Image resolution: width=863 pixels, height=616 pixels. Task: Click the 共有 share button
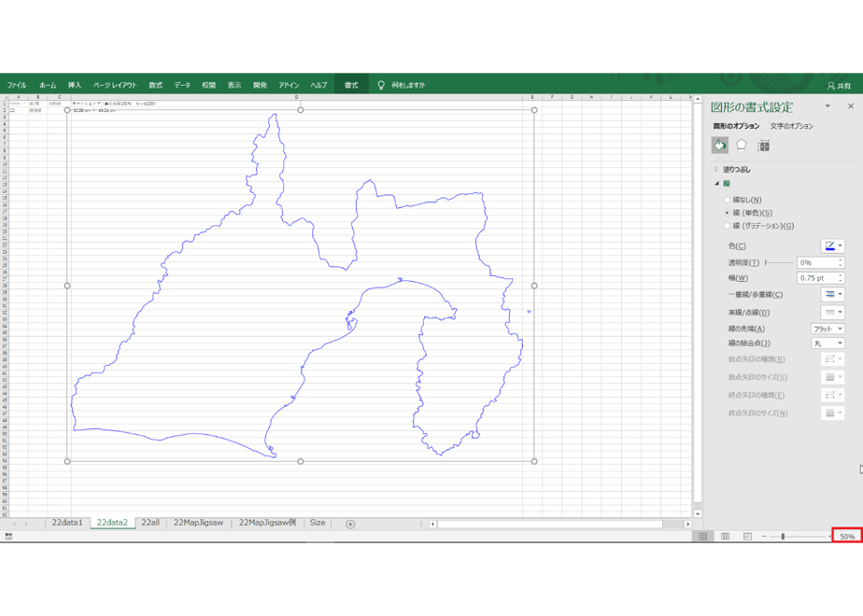[839, 86]
